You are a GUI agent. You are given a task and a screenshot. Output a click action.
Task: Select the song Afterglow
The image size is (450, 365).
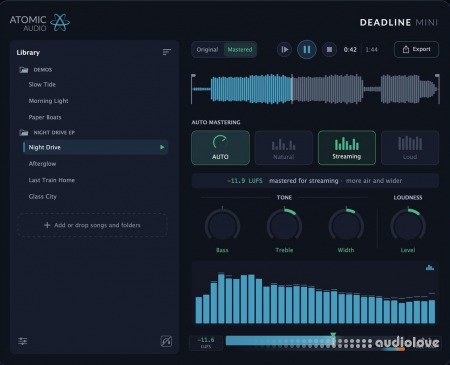click(42, 164)
